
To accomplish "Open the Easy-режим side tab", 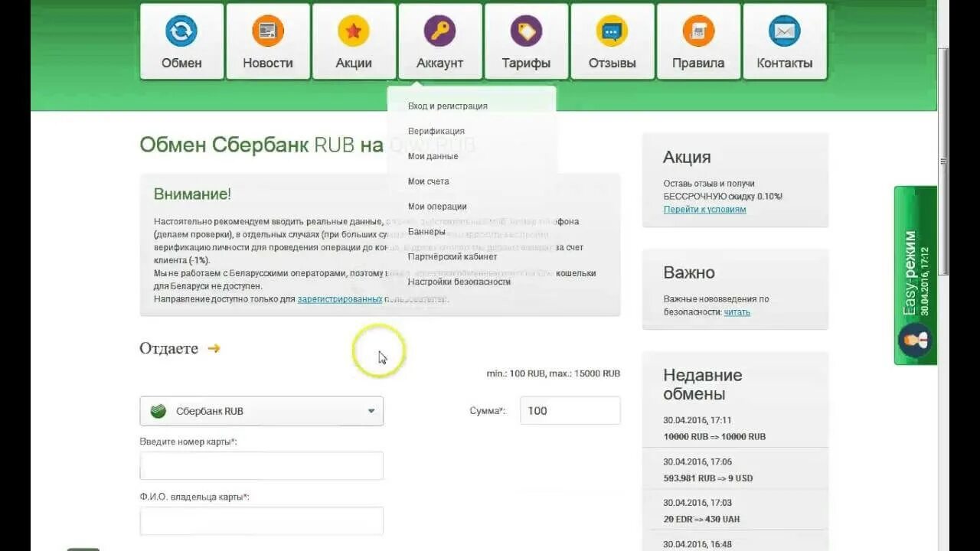I will coord(915,275).
